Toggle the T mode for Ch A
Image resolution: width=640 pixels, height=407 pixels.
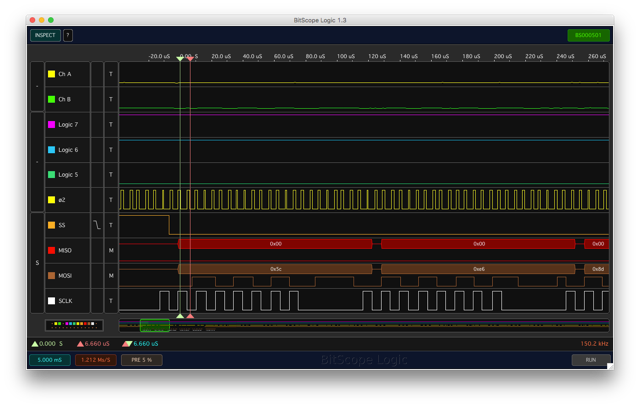111,74
